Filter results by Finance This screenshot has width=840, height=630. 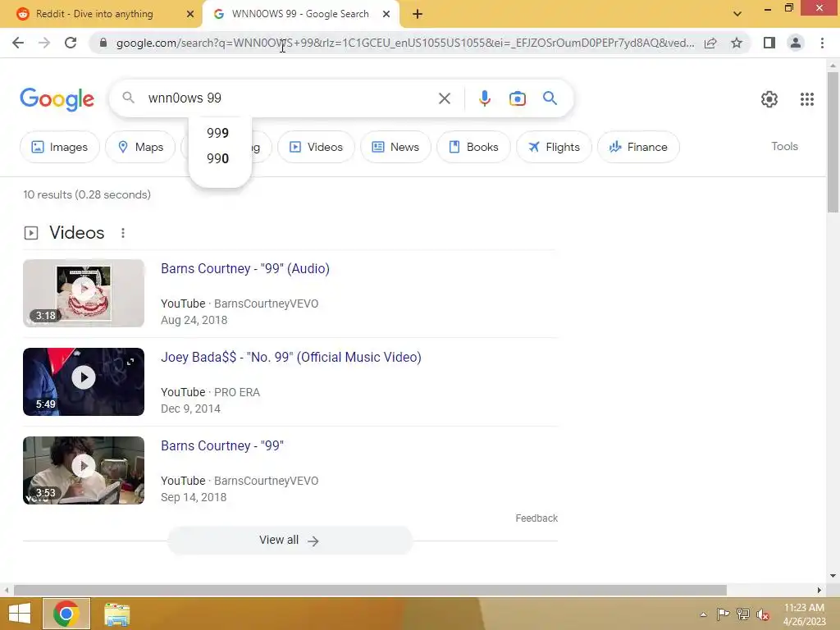[638, 147]
